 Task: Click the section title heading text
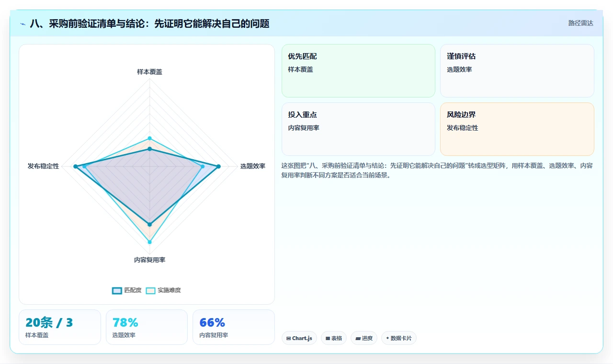[149, 23]
